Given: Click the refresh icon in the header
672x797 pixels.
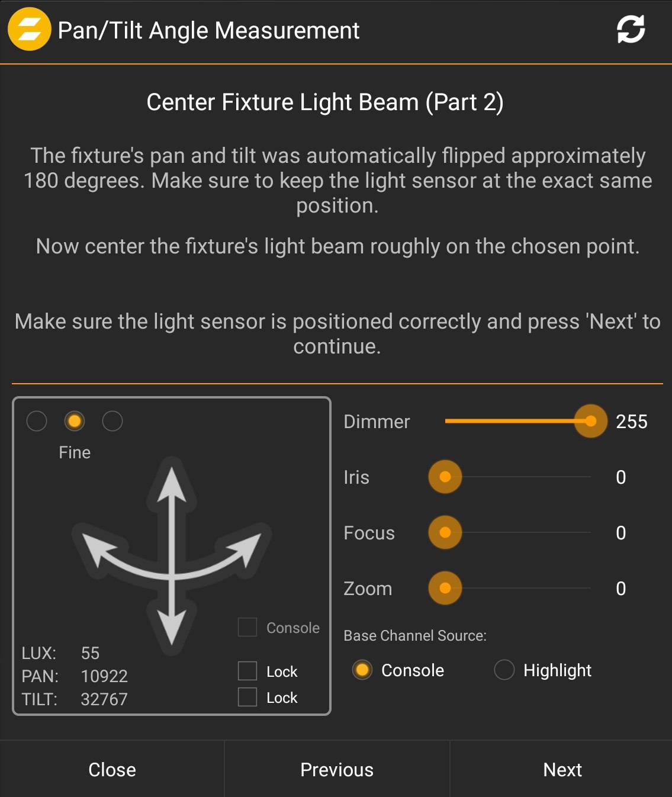Looking at the screenshot, I should tap(631, 30).
